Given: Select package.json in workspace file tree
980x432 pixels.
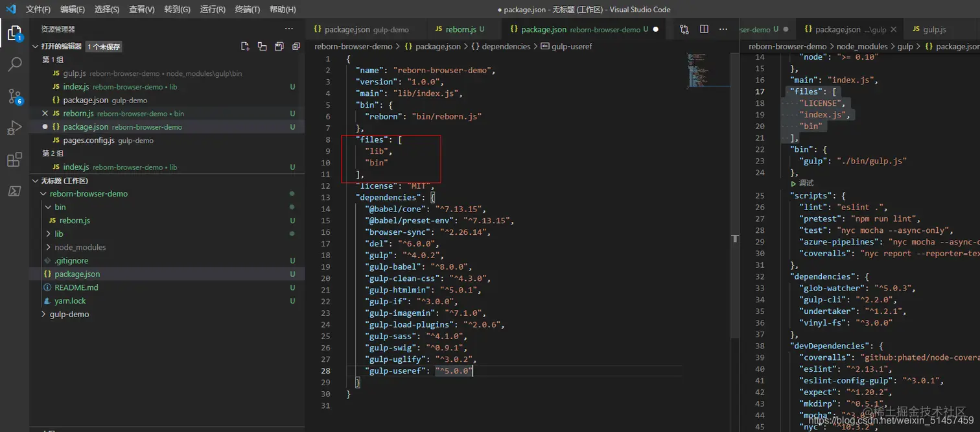Looking at the screenshot, I should click(167, 274).
